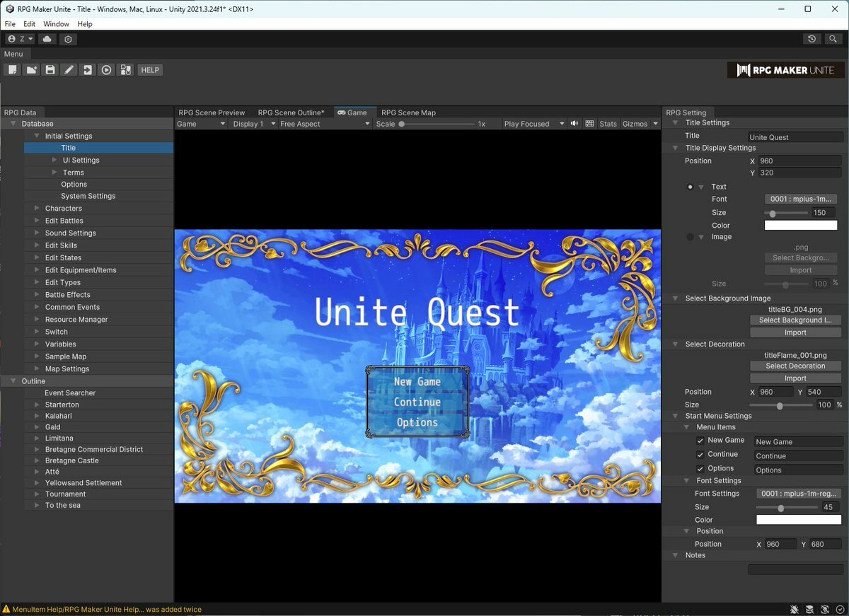Click the Title name input field
849x616 pixels.
coord(795,137)
